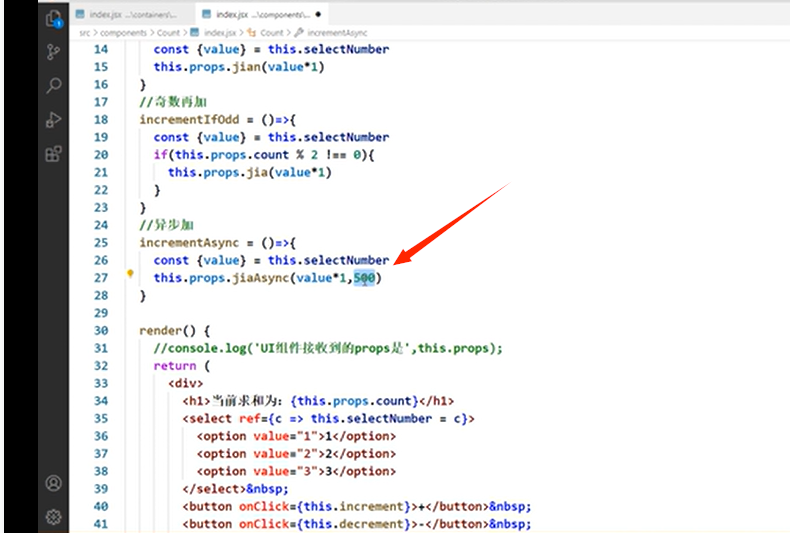Click '{this.props.count}' on line 34

coord(355,401)
